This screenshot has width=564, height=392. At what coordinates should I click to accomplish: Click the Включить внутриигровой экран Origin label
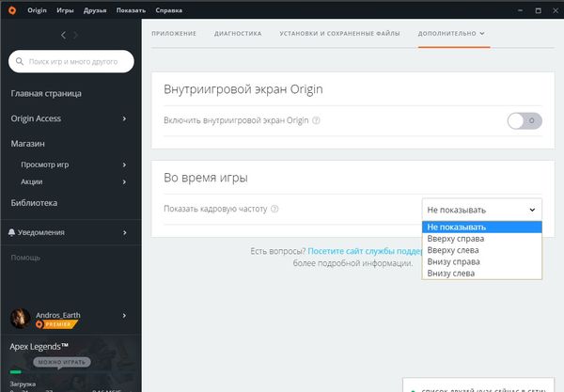coord(236,120)
